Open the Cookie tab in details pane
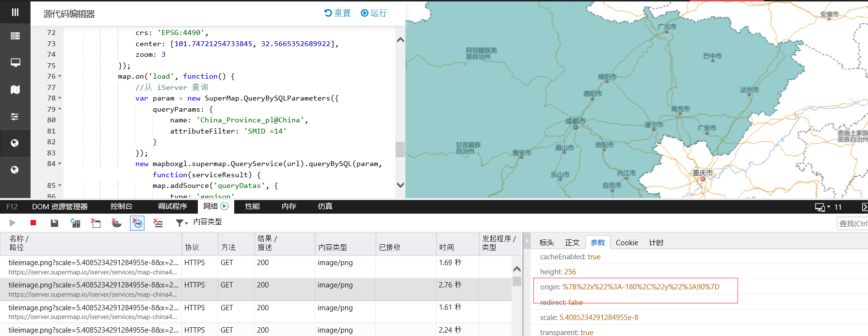Screen dimensions: 868x336 (x=627, y=242)
